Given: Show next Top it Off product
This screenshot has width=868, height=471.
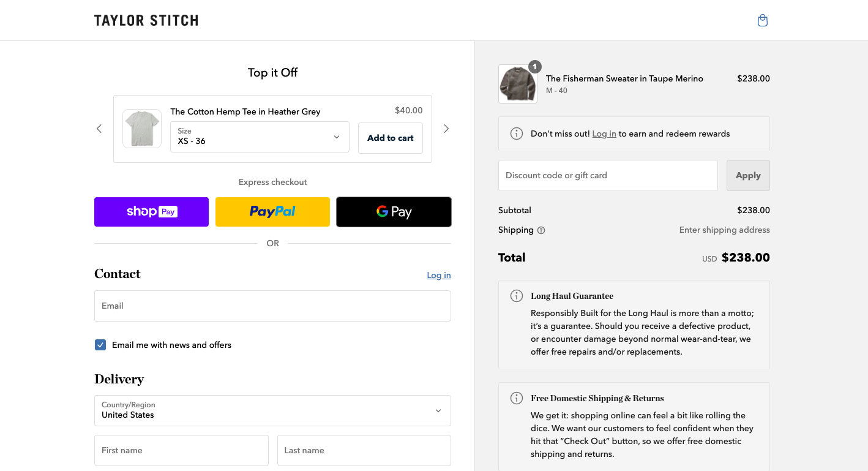Looking at the screenshot, I should pos(446,129).
